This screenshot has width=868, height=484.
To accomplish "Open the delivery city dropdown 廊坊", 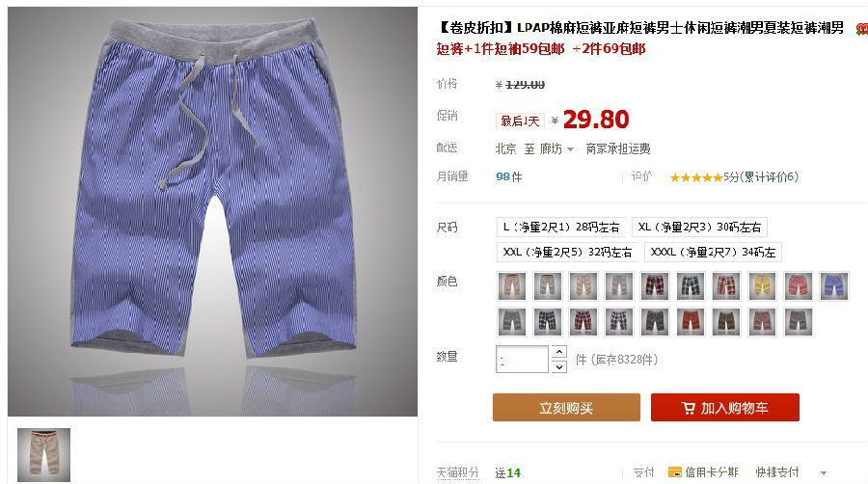I will (x=556, y=148).
